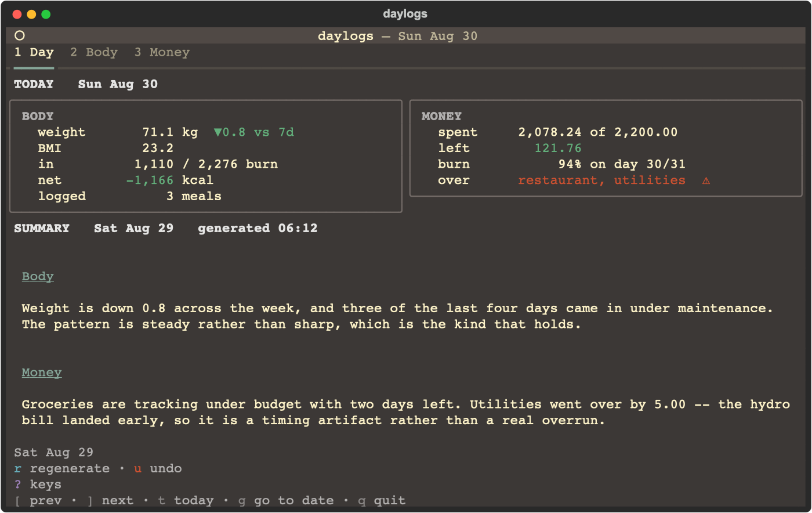This screenshot has height=513, width=812.
Task: Click the daylogs — Sun Aug 30 header title
Action: tap(398, 36)
